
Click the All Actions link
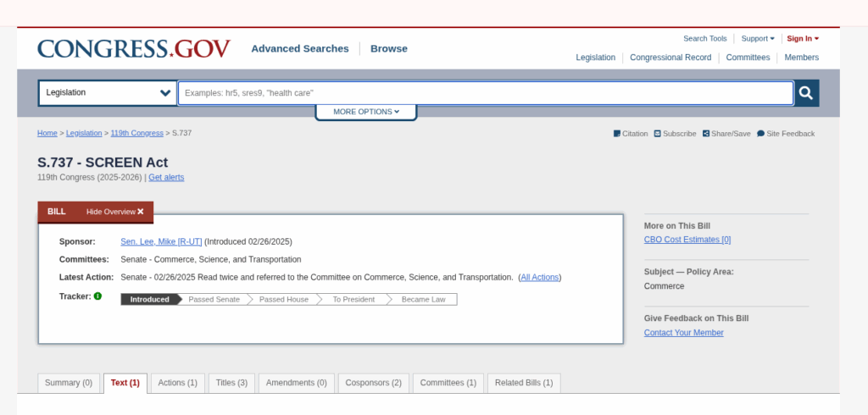tap(540, 277)
